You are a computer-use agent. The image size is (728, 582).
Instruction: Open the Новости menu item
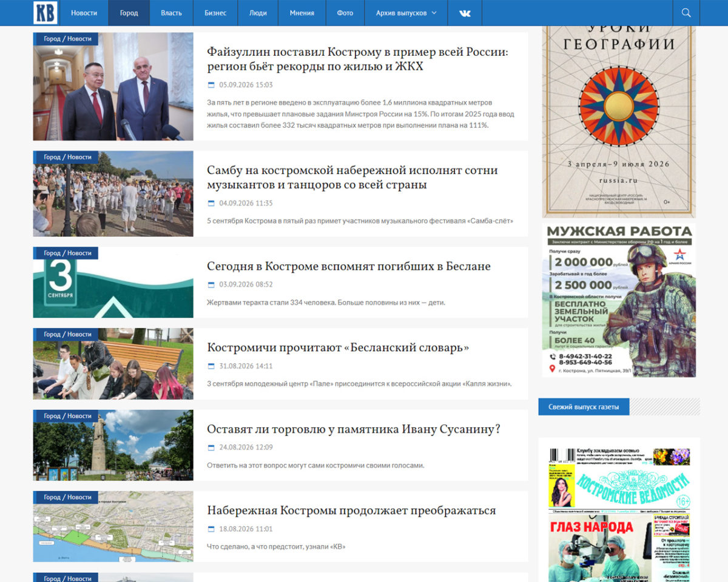pyautogui.click(x=84, y=13)
